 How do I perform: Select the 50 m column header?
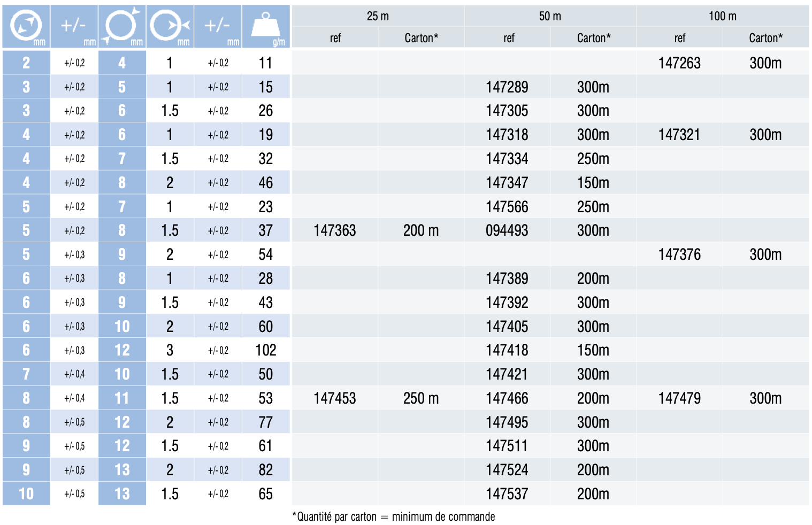pyautogui.click(x=550, y=16)
